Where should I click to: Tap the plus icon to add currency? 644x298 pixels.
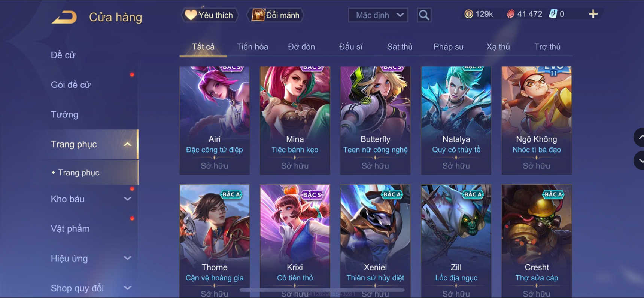593,14
